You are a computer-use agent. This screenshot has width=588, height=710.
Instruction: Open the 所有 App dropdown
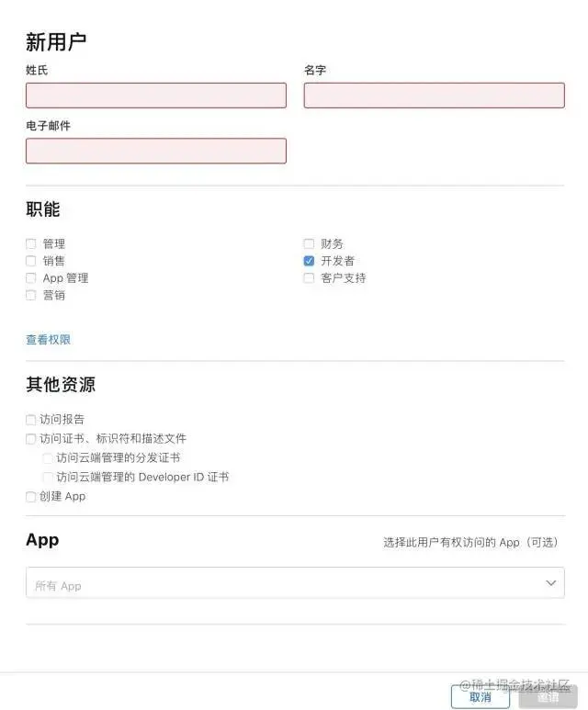295,582
